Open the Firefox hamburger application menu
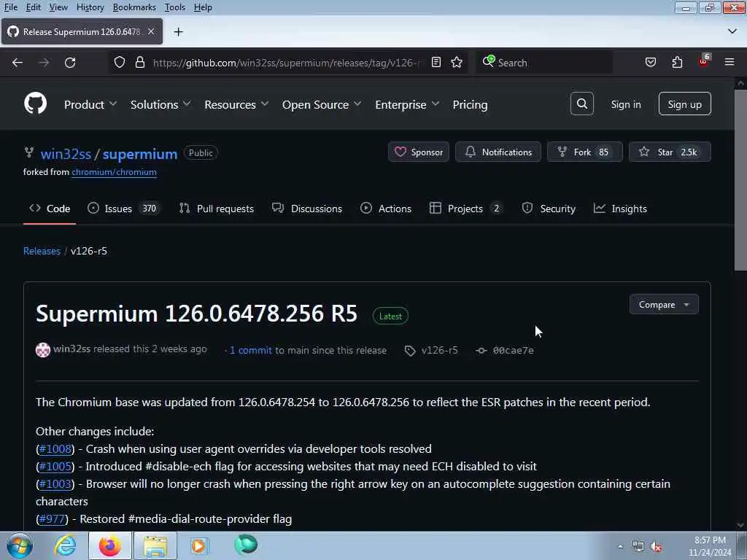Screen dimensions: 747x560 click(x=729, y=62)
